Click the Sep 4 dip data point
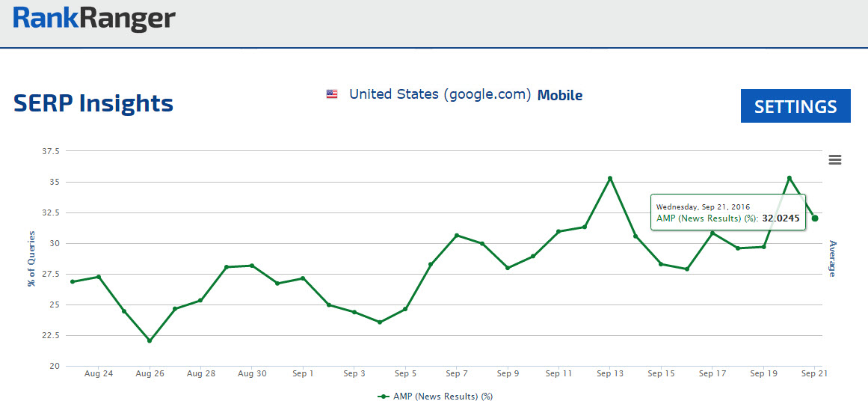Screen dimensions: 868x407 point(380,322)
